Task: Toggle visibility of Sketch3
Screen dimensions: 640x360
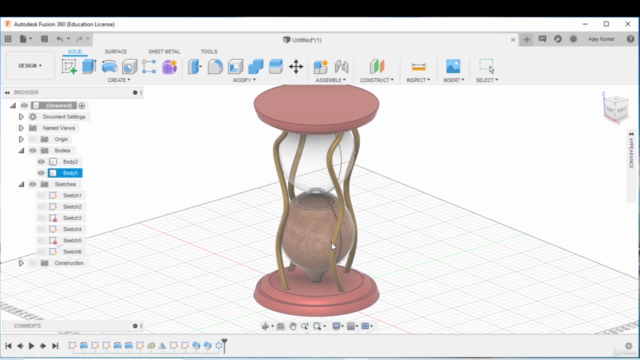Action: point(41,218)
